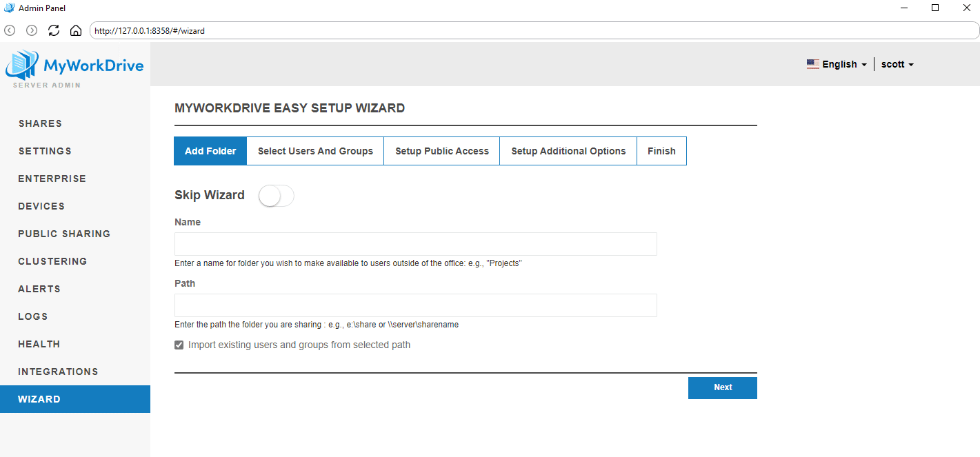Click the Admin Panel title bar icon

(x=9, y=8)
